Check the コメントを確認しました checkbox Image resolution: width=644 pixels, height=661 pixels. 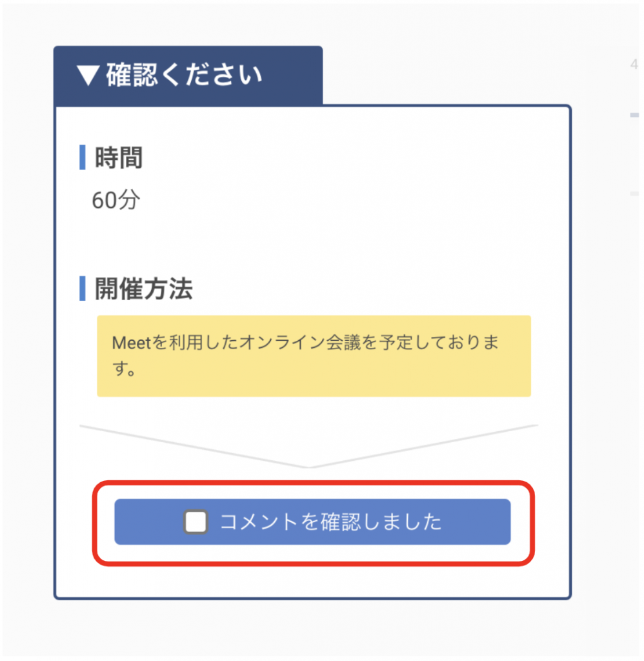click(196, 522)
